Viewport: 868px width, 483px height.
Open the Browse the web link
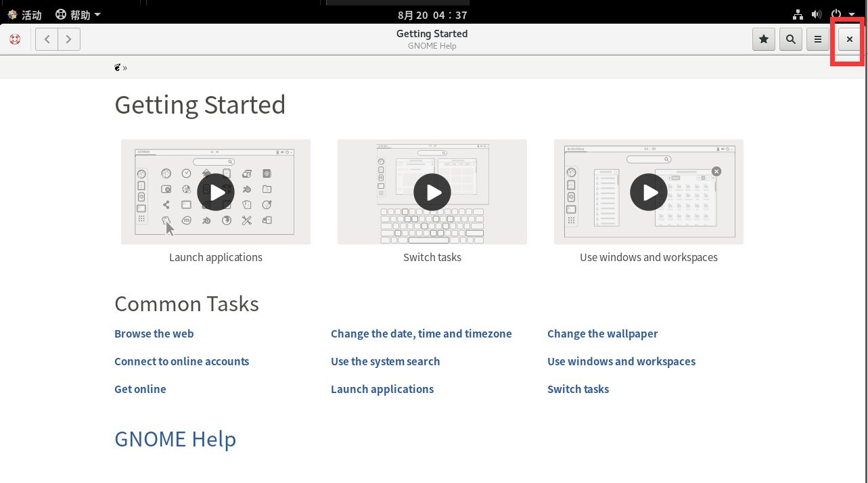154,333
